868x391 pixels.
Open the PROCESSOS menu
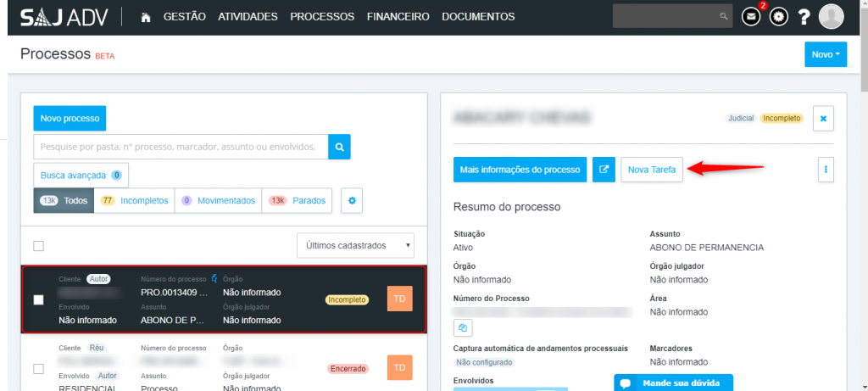(322, 17)
